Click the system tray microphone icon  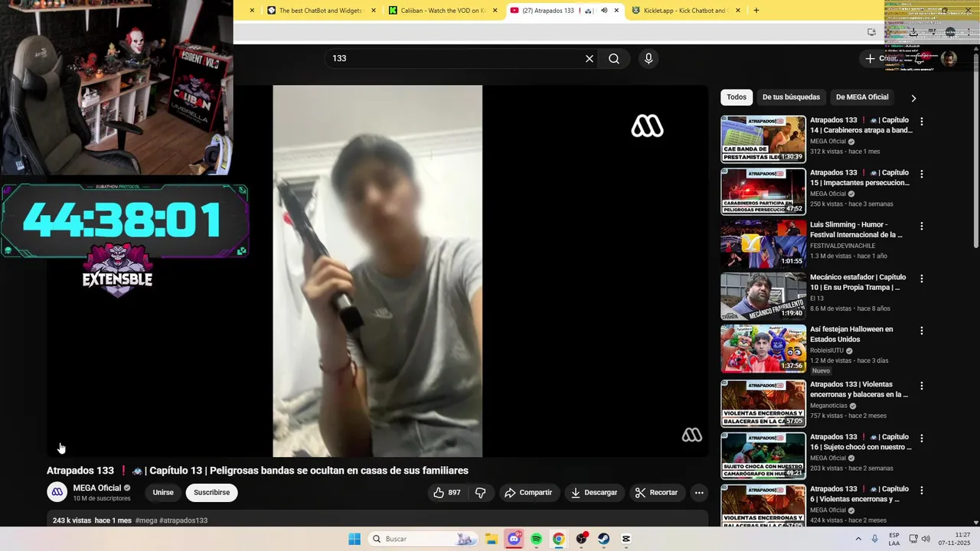(875, 539)
